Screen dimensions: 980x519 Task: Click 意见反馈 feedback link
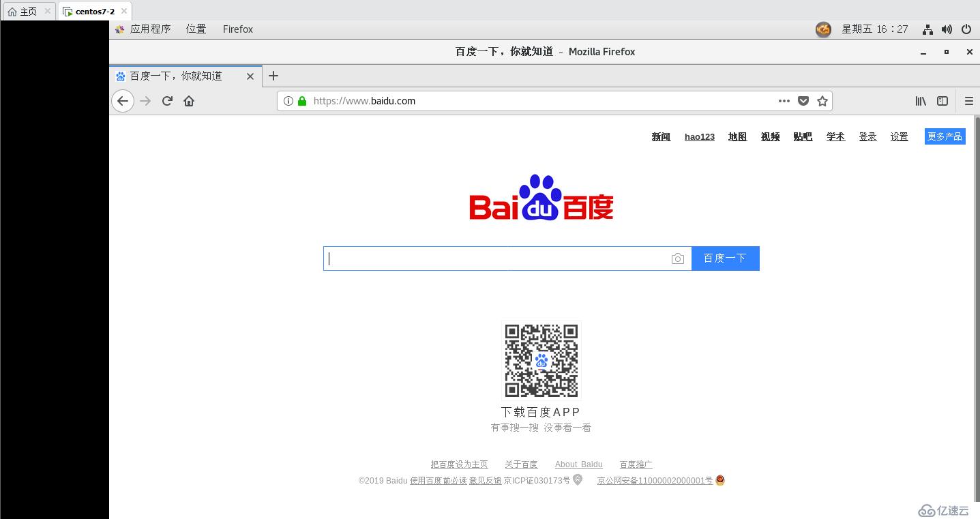tap(485, 480)
